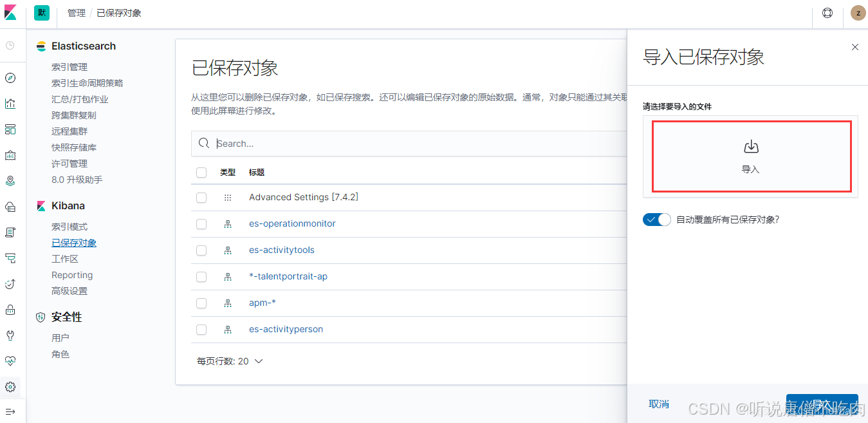Image resolution: width=868 pixels, height=423 pixels.
Task: Select 已保存对象 in Kibana menu
Action: (x=74, y=243)
